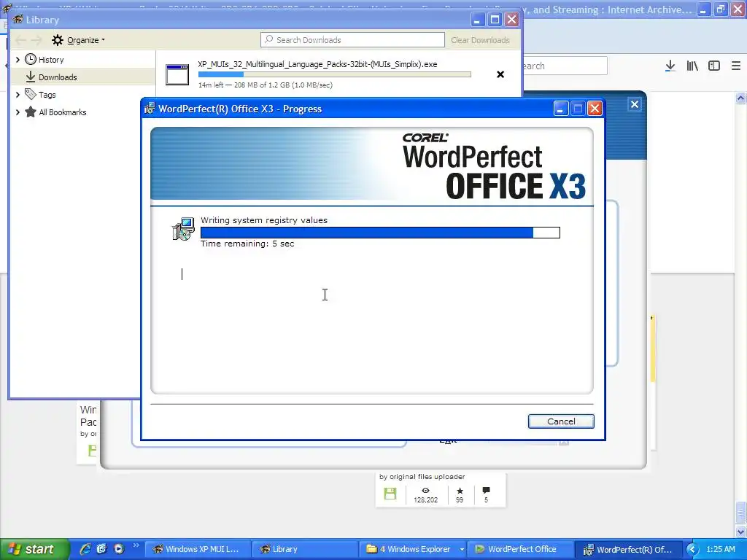Screen dimensions: 747x560
Task: Cancel the XP_MUIs download with X
Action: tap(500, 74)
